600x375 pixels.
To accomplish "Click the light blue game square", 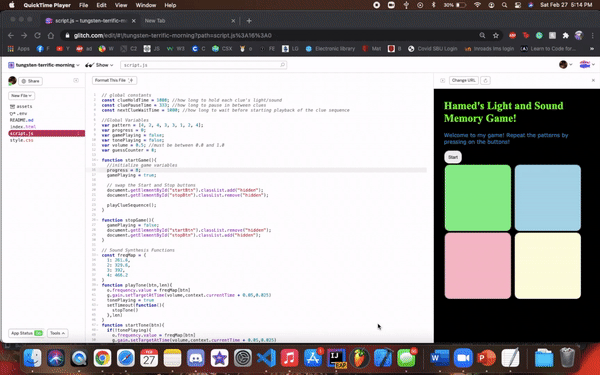I will pyautogui.click(x=548, y=198).
